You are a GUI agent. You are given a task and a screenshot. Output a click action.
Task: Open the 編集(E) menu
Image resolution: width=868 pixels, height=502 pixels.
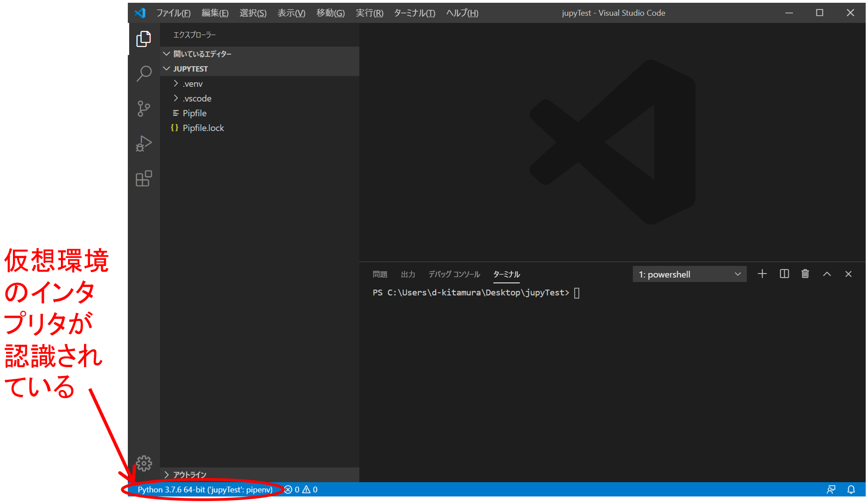[x=215, y=13]
